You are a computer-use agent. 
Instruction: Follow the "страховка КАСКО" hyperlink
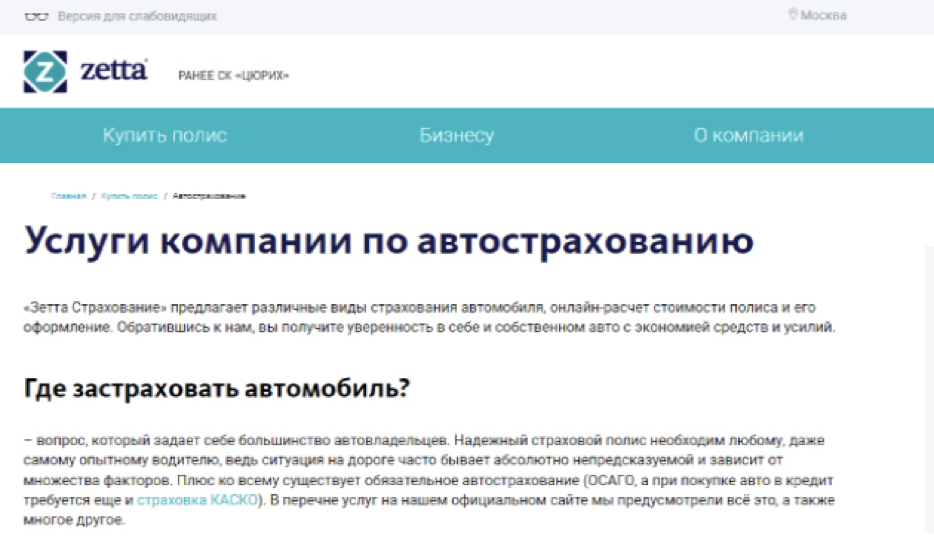(198, 500)
